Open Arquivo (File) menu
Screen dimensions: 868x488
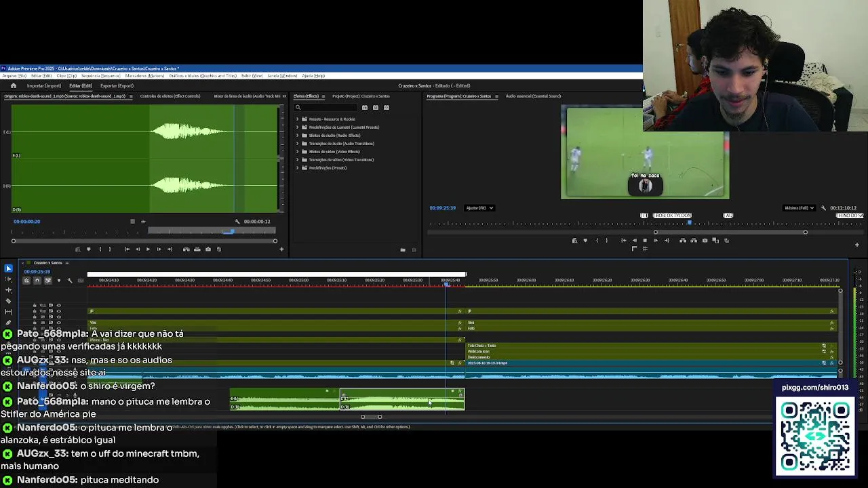pos(14,76)
